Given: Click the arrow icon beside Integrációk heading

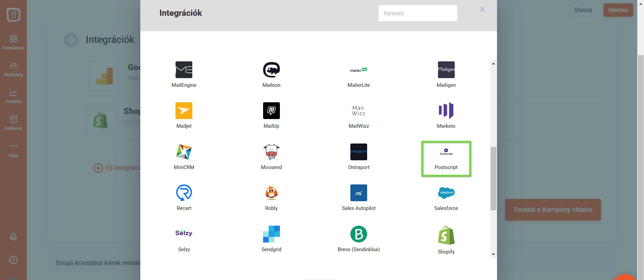Looking at the screenshot, I should pos(71,40).
